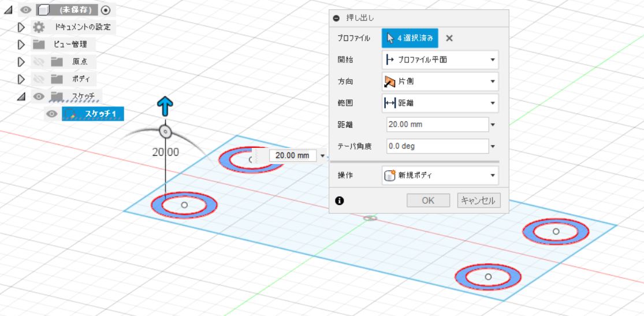This screenshot has height=316, width=644.
Task: Toggle visibility of the unsaved document
Action: (26, 10)
